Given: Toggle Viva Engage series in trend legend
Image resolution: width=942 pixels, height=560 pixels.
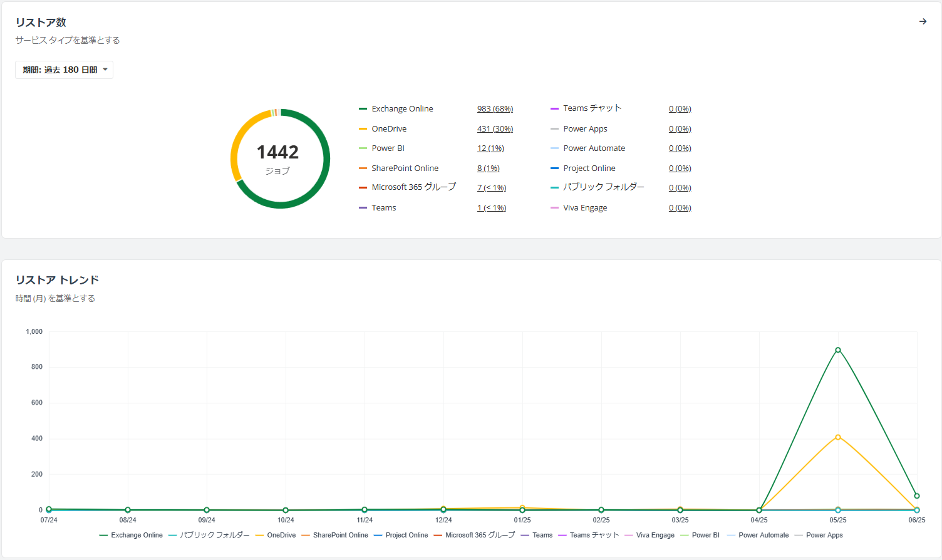Looking at the screenshot, I should 650,535.
